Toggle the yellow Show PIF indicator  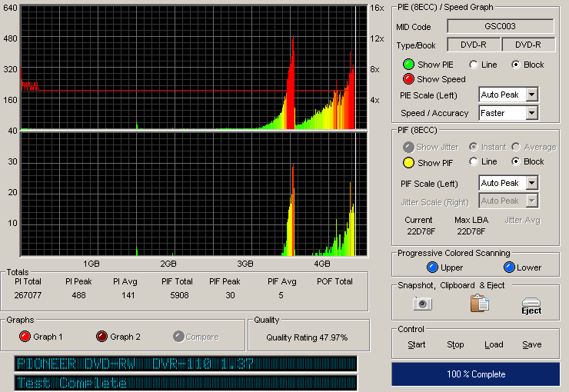point(408,163)
